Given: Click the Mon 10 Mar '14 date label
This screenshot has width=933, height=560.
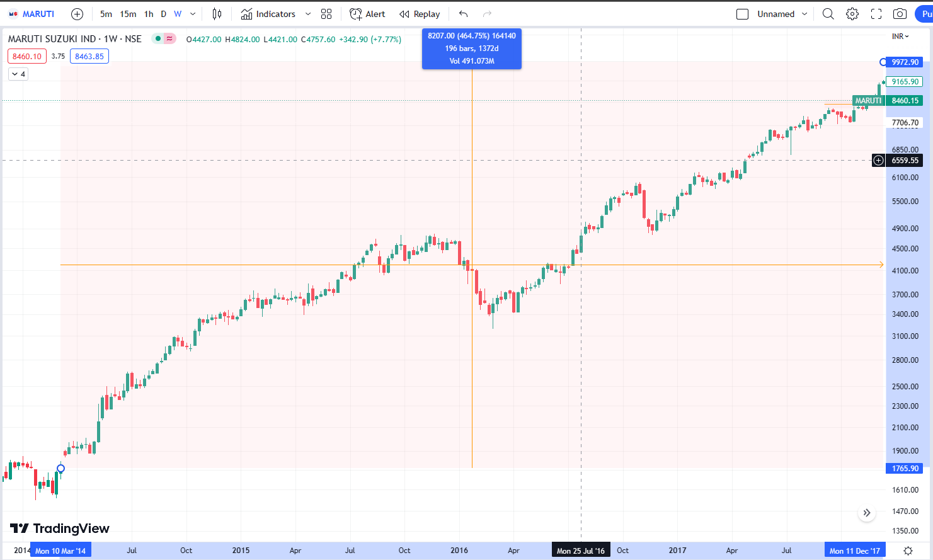Looking at the screenshot, I should [x=60, y=551].
